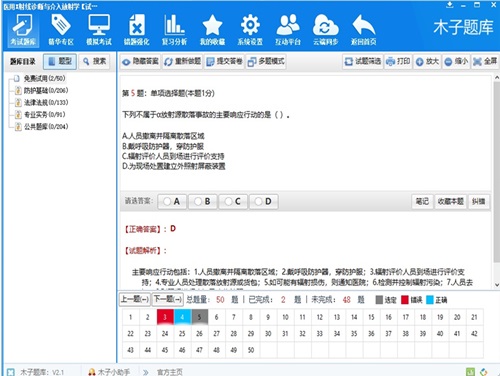The image size is (500, 376).
Task: Select the 题库目录 sidebar tab
Action: (23, 61)
